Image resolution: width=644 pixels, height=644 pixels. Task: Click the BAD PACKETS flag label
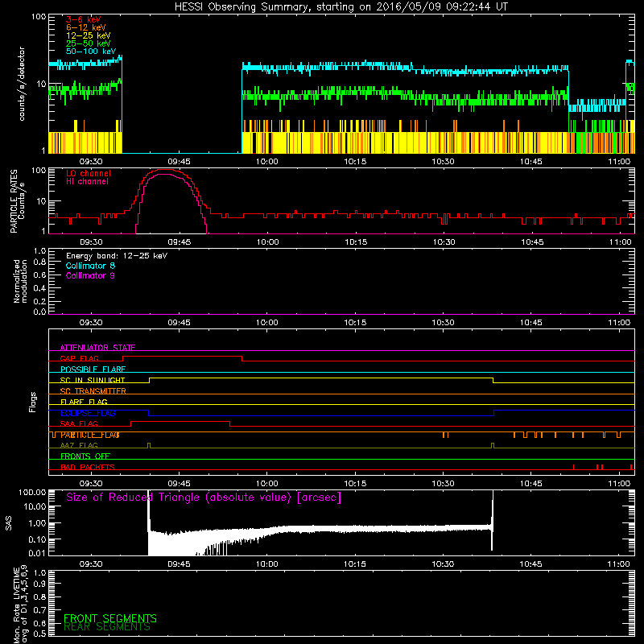[88, 467]
